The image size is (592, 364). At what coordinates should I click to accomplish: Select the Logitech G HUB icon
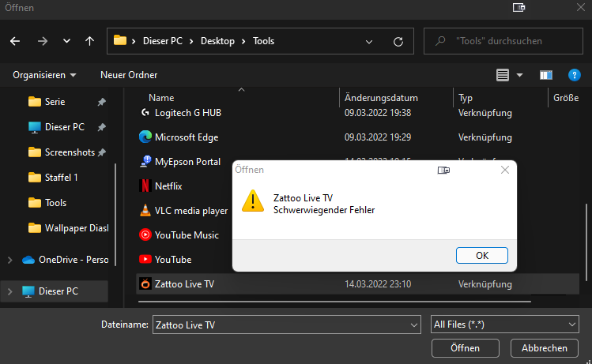(145, 112)
